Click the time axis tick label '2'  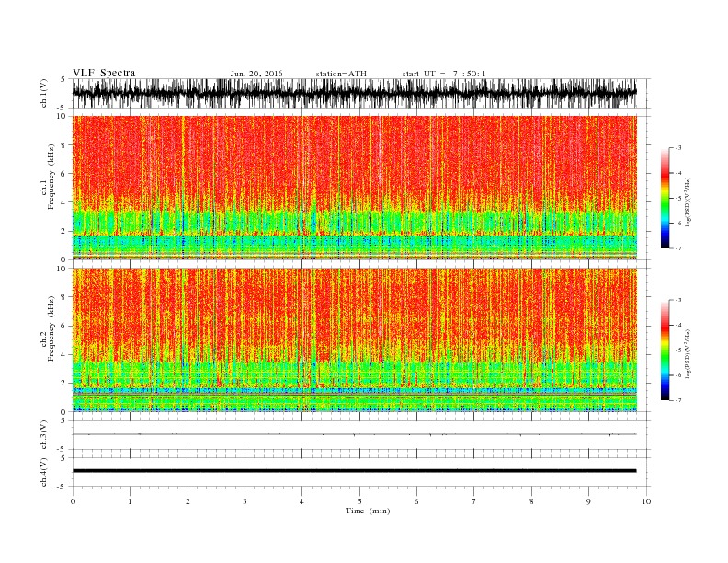[188, 501]
